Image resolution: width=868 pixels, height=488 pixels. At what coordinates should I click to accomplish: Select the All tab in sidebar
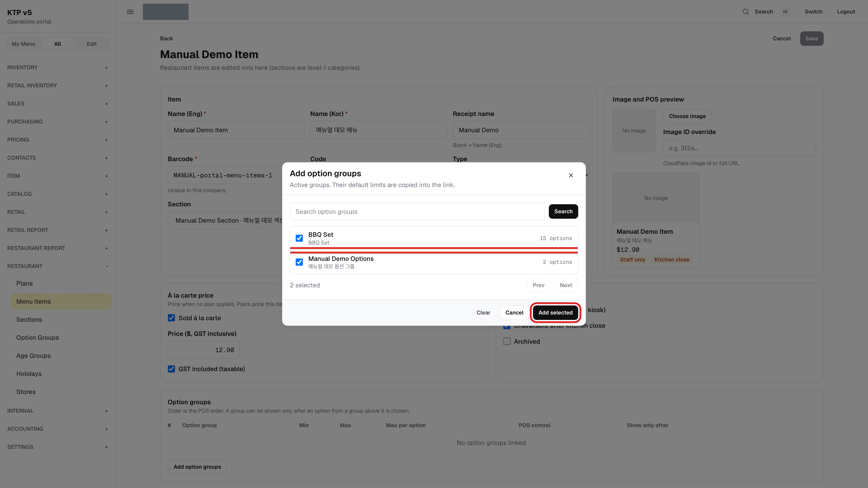(x=58, y=44)
